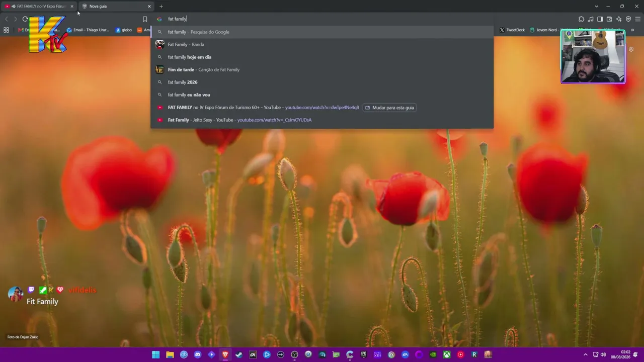Pick 'fat family eu não vou' suggestion

(322, 95)
